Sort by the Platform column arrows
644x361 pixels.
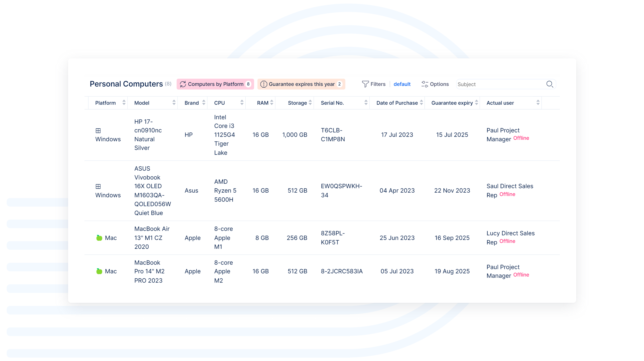coord(124,102)
